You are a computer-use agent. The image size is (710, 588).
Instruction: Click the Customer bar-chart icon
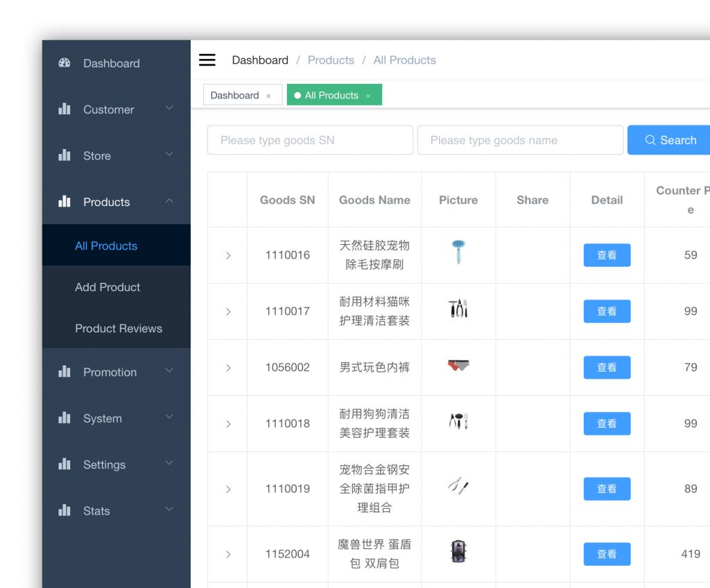64,109
